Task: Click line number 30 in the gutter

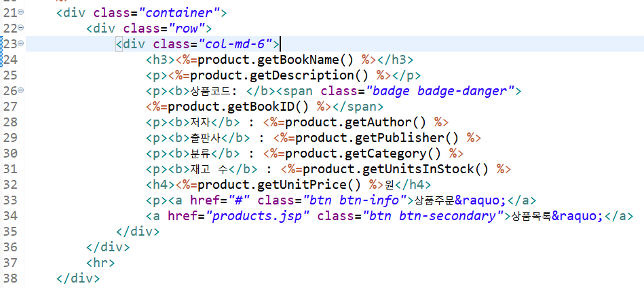Action: tap(11, 154)
